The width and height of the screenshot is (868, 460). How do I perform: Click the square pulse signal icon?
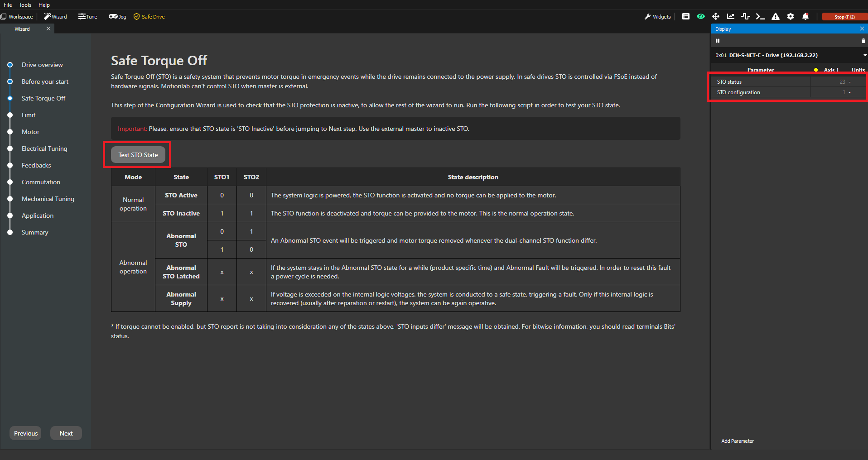[x=746, y=17]
